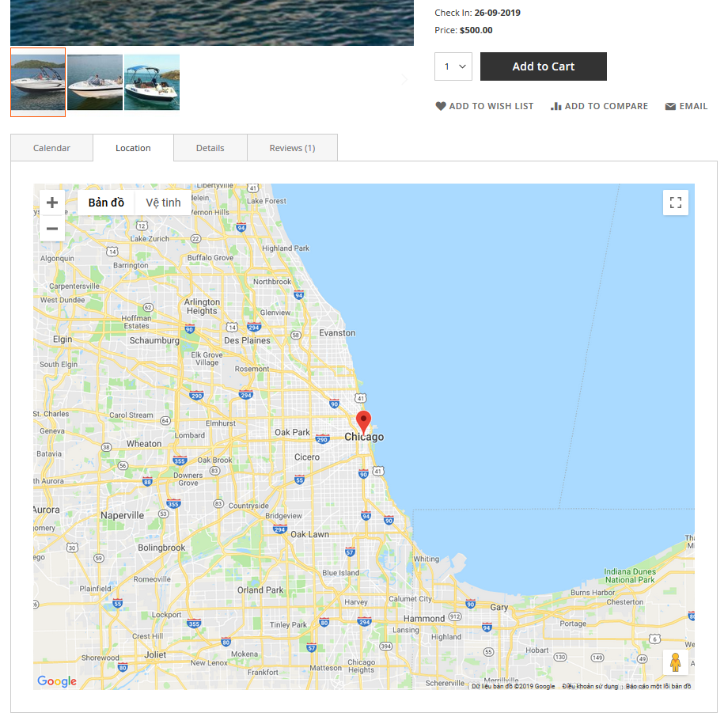Click the red Chicago location marker
Viewport: 728px width, 728px height.
(363, 422)
